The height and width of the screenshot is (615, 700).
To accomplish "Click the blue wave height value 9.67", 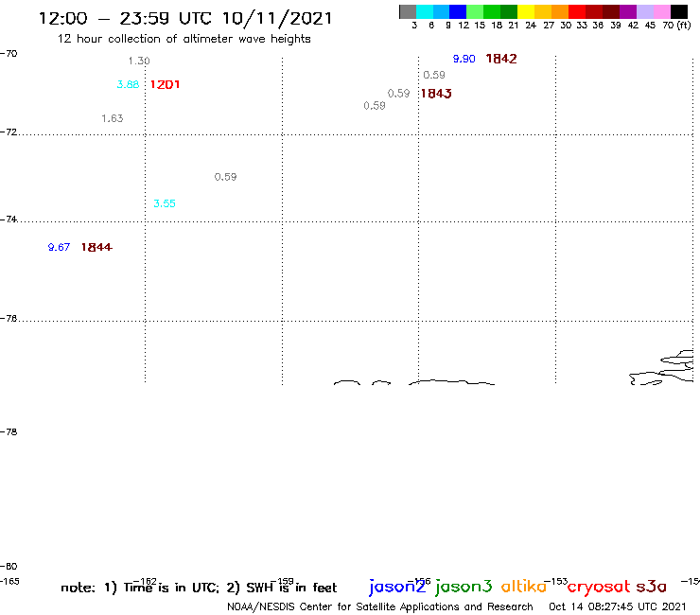I will 59,247.
